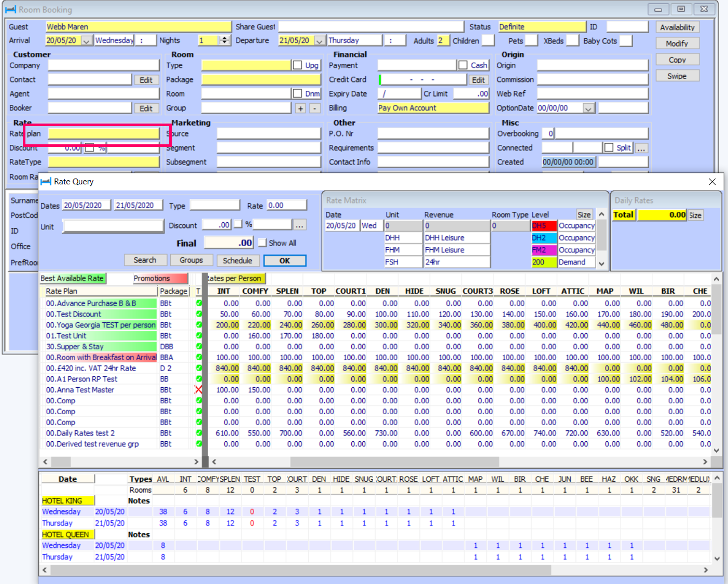This screenshot has height=584, width=728.
Task: Click the magenta FM2 level swatch
Action: click(x=544, y=250)
